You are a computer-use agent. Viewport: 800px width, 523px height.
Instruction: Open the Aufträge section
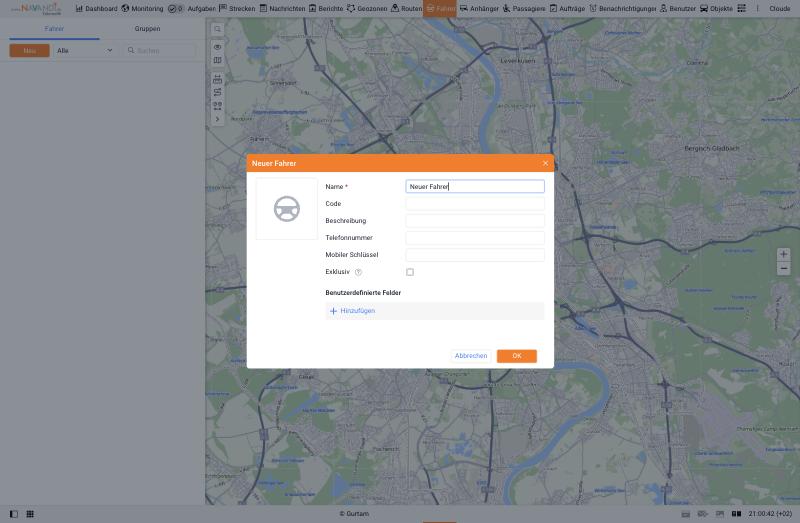click(x=567, y=8)
